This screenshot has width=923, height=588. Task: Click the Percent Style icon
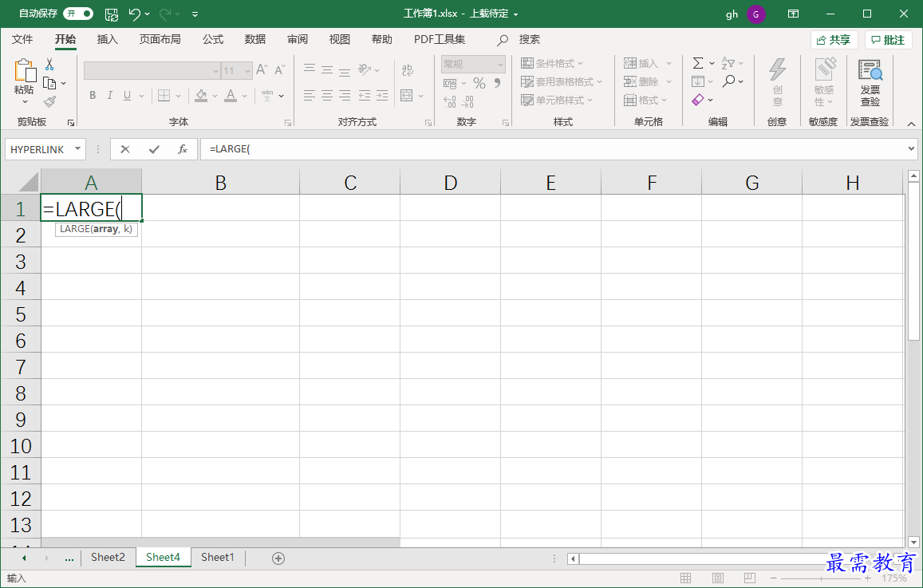[479, 83]
